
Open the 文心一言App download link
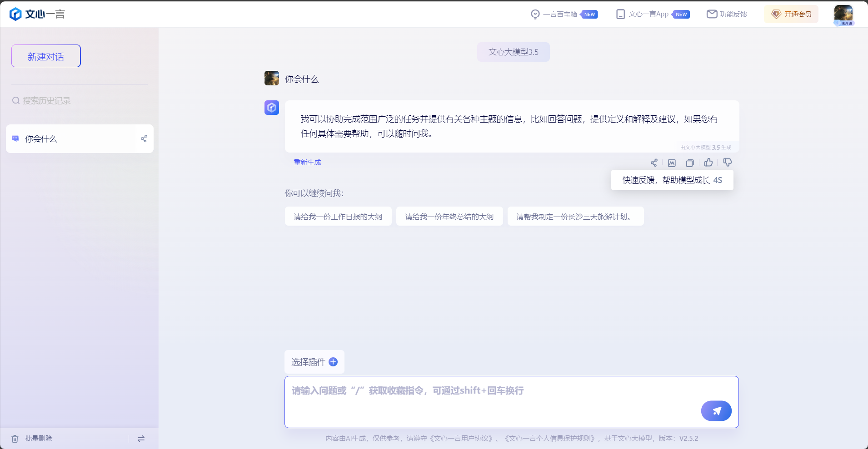point(653,15)
